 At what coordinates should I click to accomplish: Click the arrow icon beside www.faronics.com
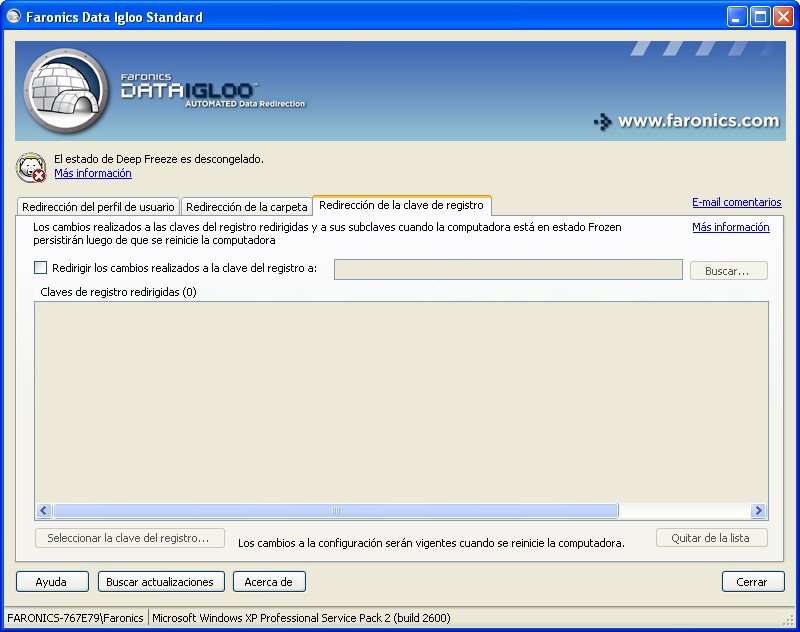[603, 121]
